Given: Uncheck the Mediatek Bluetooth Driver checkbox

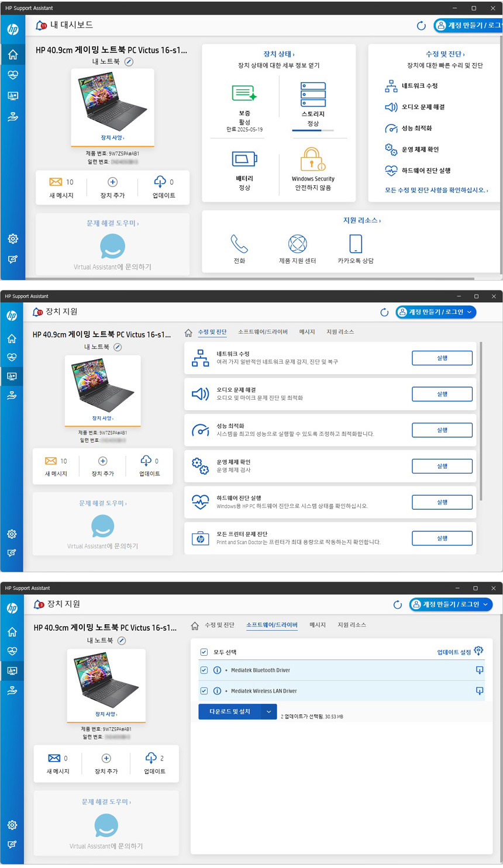Looking at the screenshot, I should 204,670.
